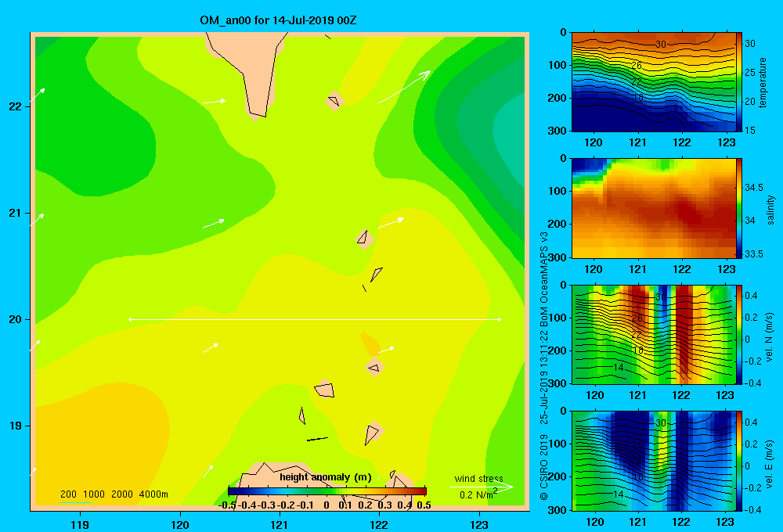Click the salinity panel's color scale bar
The image size is (783, 532).
pos(739,208)
